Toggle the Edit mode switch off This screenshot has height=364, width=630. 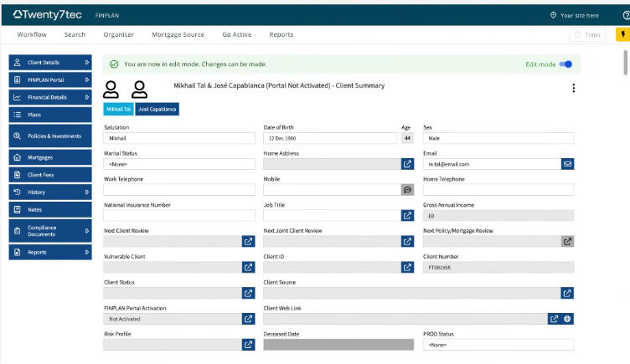[566, 64]
